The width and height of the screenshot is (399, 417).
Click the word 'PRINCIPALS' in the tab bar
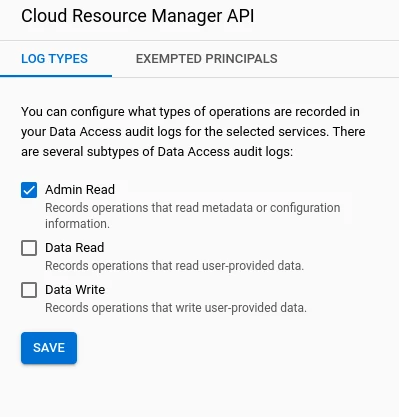point(241,59)
